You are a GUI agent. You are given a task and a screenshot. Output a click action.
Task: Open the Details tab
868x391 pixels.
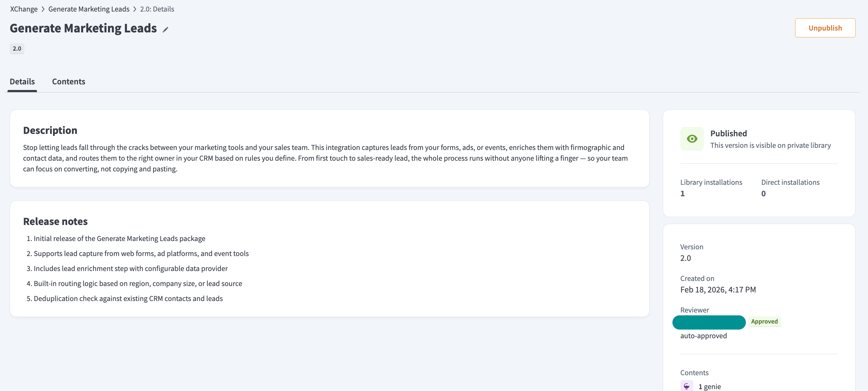click(x=22, y=81)
